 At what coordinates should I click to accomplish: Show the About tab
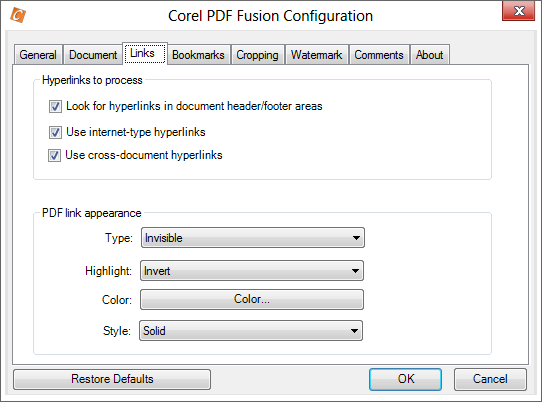pos(430,55)
